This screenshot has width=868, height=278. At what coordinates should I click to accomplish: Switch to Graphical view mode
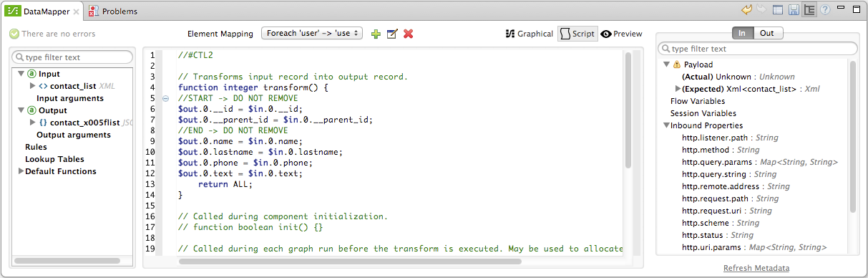tap(530, 34)
